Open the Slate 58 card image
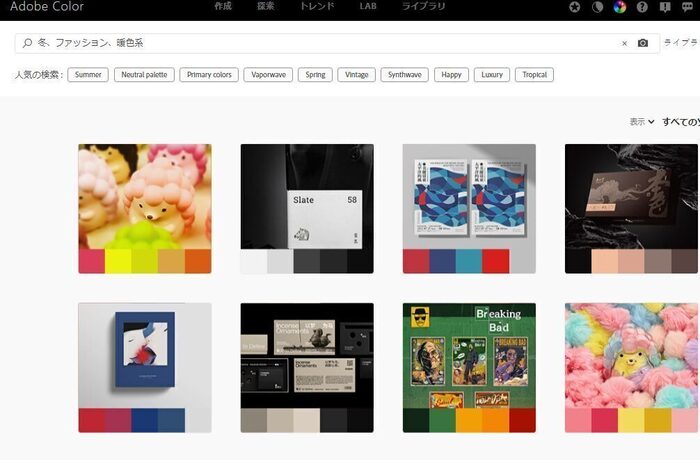Viewport: 700px width, 460px height. [x=307, y=197]
